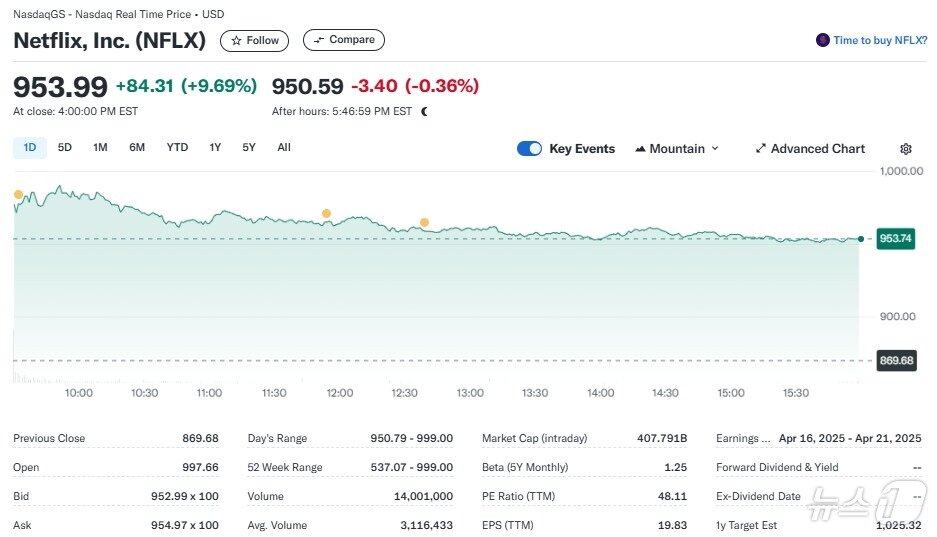Click the purple Time to buy NFLX icon
This screenshot has width=937, height=537.
(823, 40)
